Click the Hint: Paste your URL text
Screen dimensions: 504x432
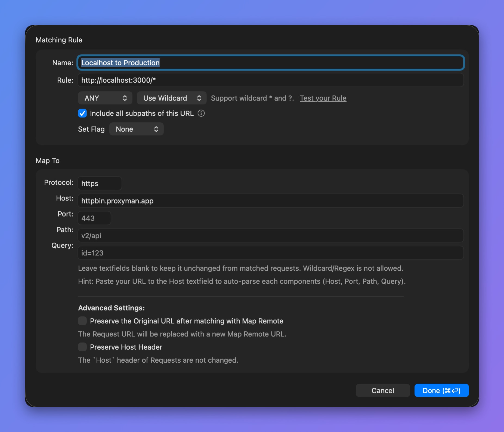(x=242, y=281)
